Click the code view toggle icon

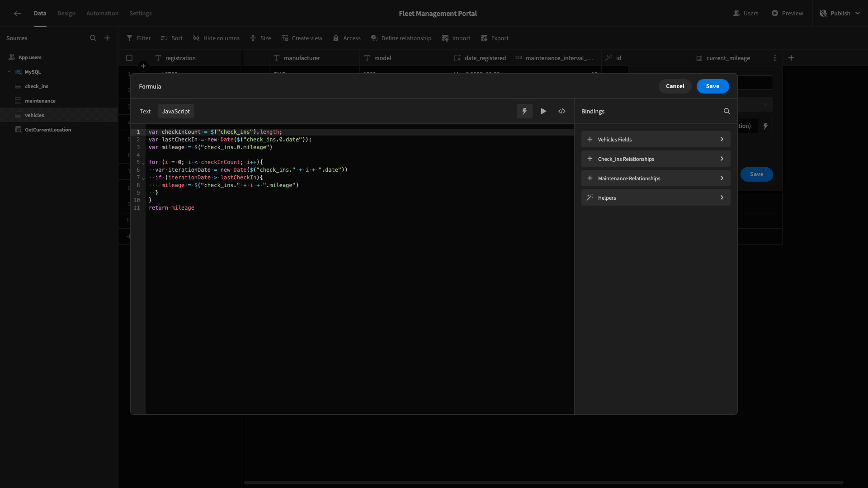pos(561,112)
